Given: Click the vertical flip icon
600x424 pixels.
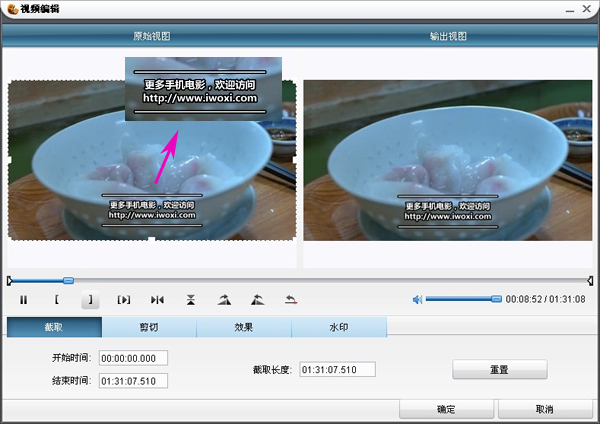Looking at the screenshot, I should pyautogui.click(x=191, y=300).
